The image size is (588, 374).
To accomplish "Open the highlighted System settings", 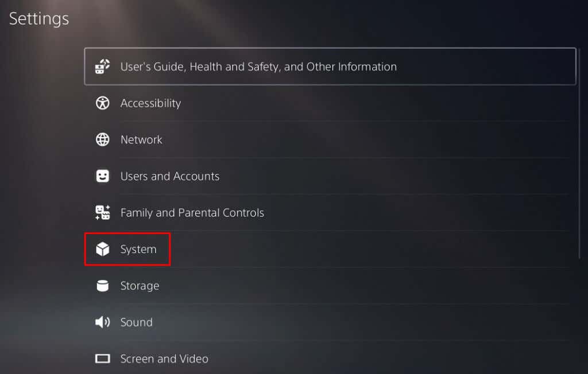I will (x=137, y=249).
